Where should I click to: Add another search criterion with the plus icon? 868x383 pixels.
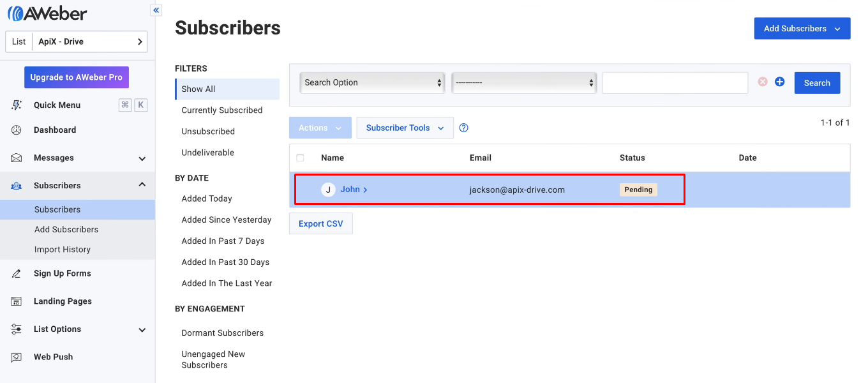pyautogui.click(x=779, y=82)
